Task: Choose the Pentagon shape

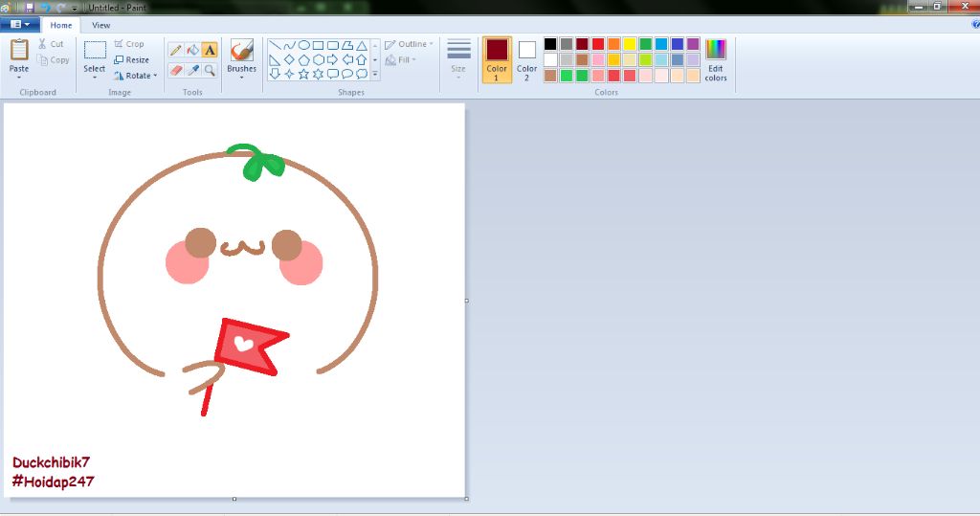Action: (303, 60)
